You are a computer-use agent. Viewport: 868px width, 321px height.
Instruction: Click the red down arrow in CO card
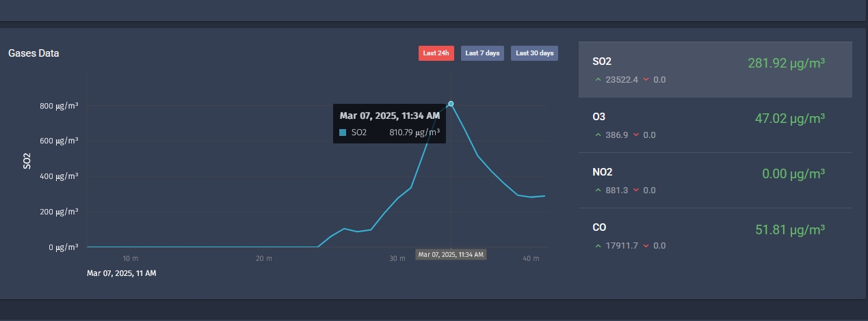point(647,246)
